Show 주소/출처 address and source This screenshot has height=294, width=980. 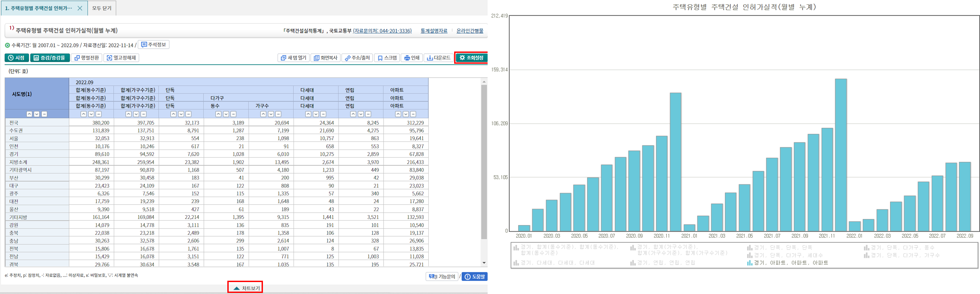[357, 58]
